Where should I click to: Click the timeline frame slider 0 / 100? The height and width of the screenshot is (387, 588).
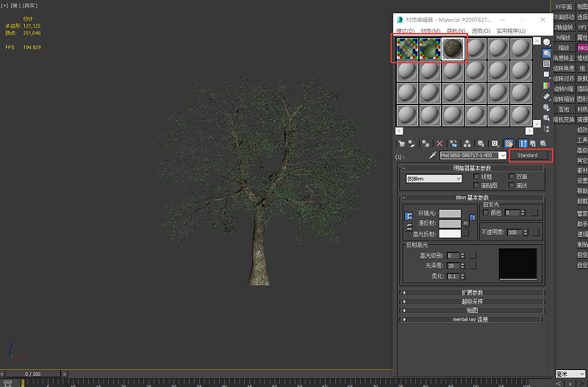click(32, 374)
